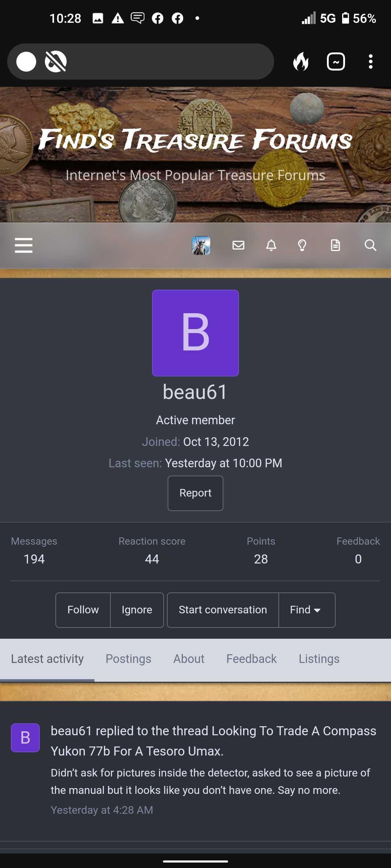Tap the message notification icon in status bar
Image resolution: width=391 pixels, height=868 pixels.
coord(138,18)
